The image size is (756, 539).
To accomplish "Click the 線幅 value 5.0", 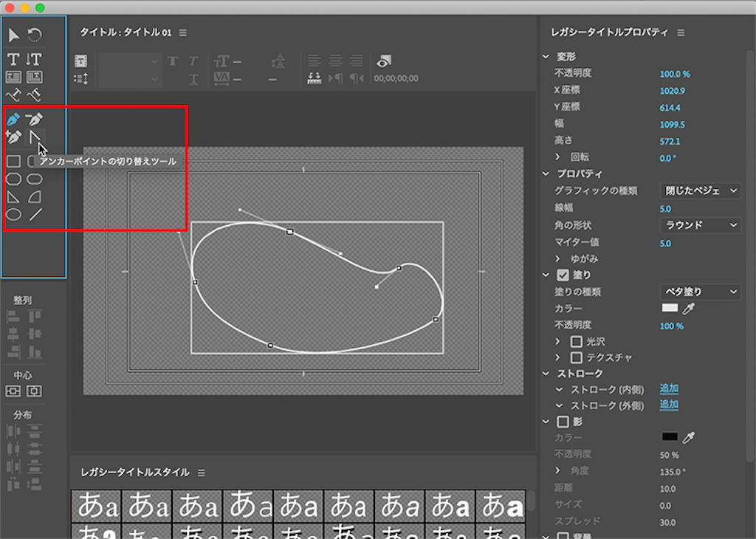I will 665,209.
